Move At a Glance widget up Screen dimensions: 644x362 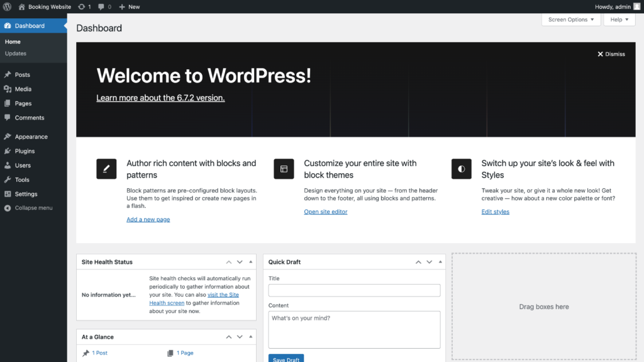point(229,337)
